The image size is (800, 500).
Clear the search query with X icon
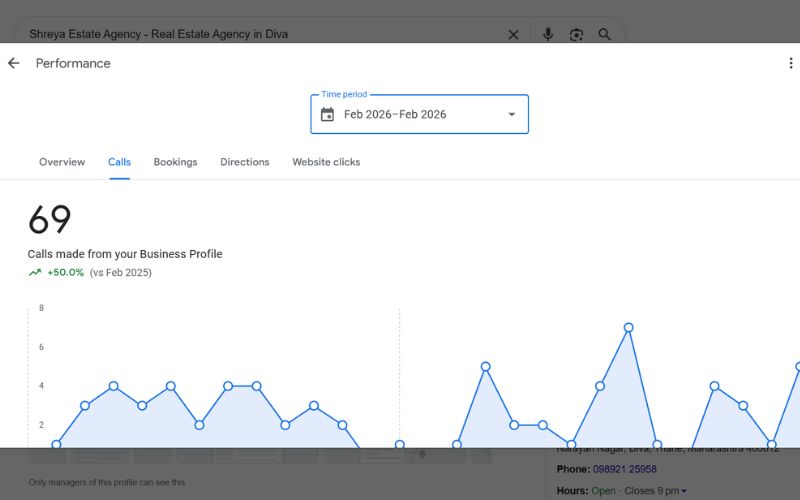pos(513,34)
